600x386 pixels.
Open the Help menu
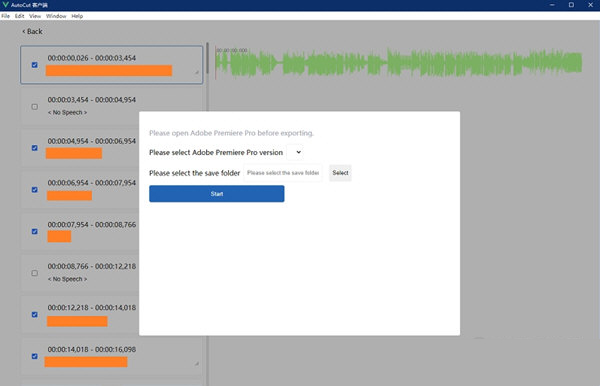coord(77,16)
